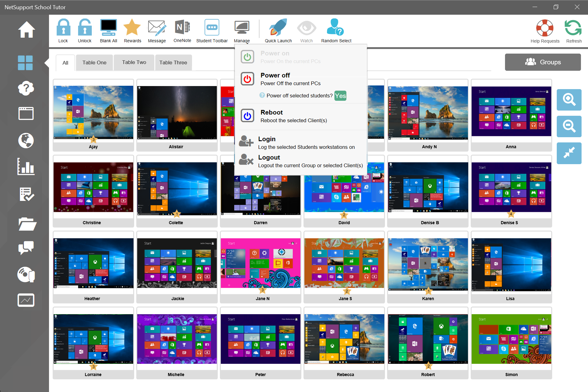The image size is (588, 392).
Task: Zoom in on student thumbnails
Action: [569, 100]
